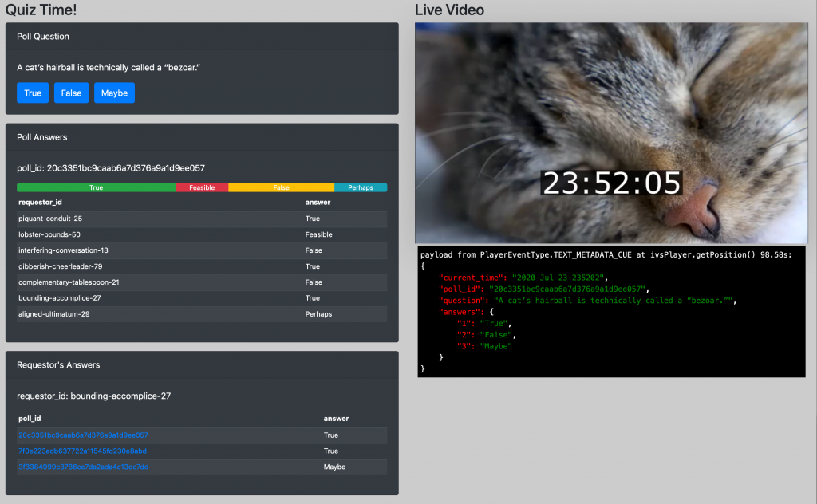Viewport: 817px width, 504px height.
Task: Click the TEXT_METADATA_CUE payload area
Action: click(x=611, y=311)
